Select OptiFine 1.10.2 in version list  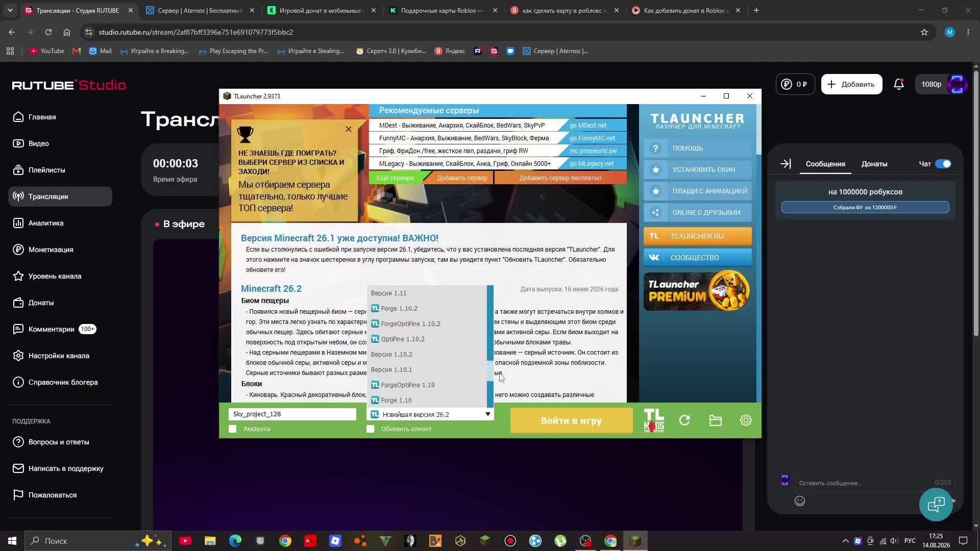coord(427,339)
